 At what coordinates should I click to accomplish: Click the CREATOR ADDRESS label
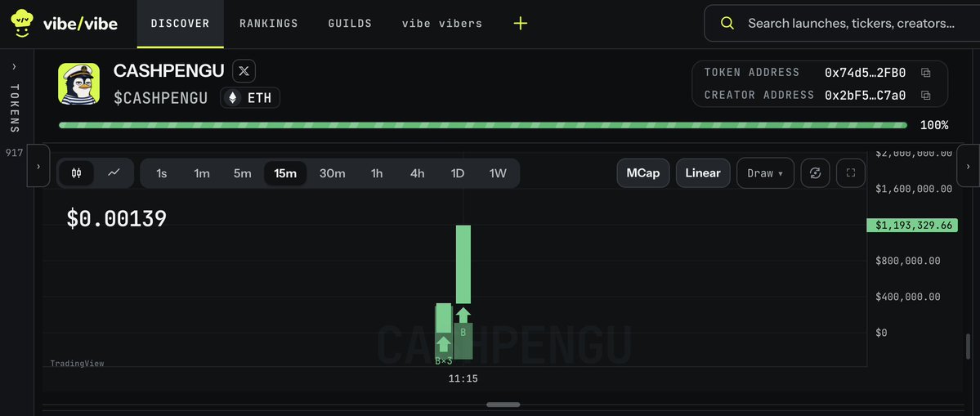(x=759, y=96)
